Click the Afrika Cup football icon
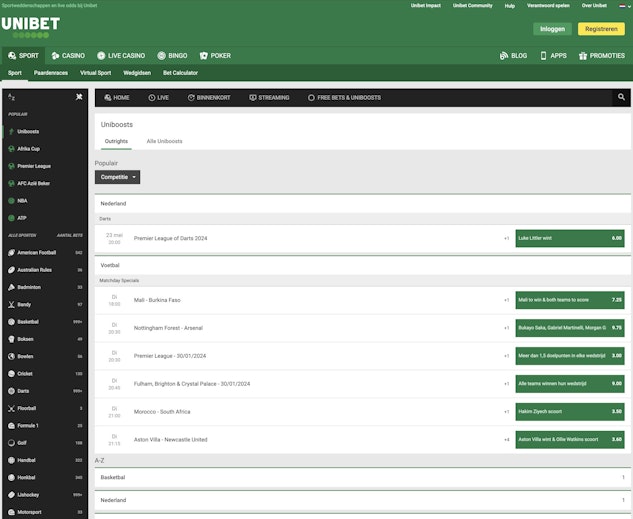This screenshot has width=633, height=519. click(11, 149)
